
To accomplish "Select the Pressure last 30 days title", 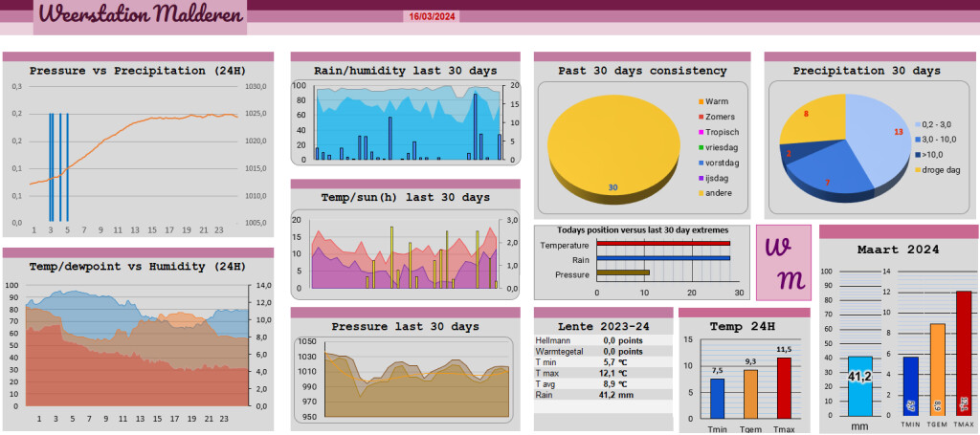I will (405, 326).
